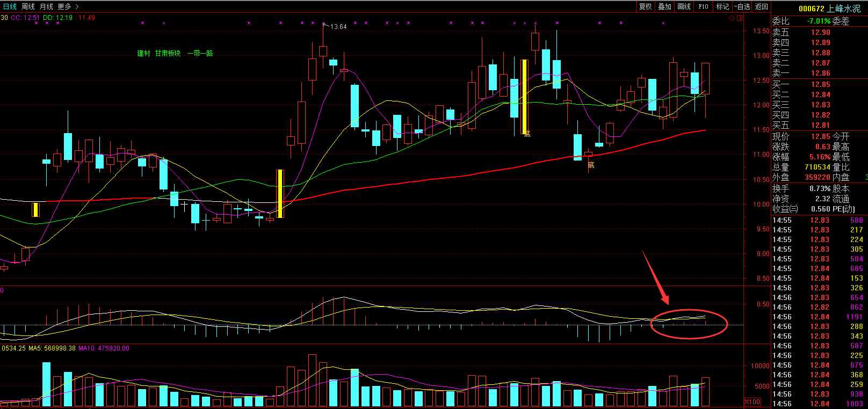
Task: Click the 甘肃板块 sector label
Action: (168, 53)
